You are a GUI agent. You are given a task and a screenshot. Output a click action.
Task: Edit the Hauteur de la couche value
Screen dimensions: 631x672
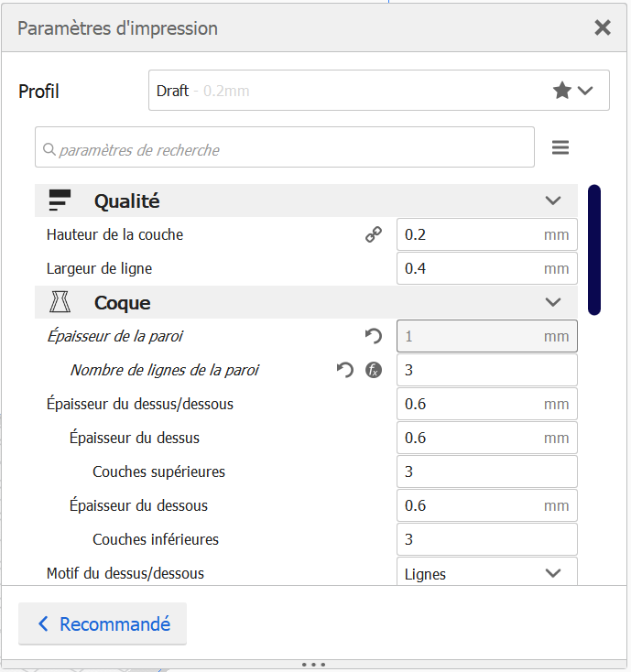click(x=487, y=234)
